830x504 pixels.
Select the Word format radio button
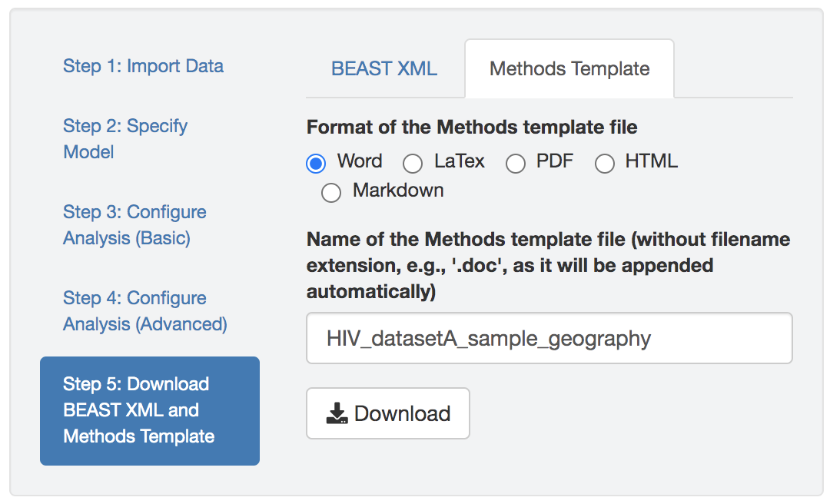click(x=316, y=163)
